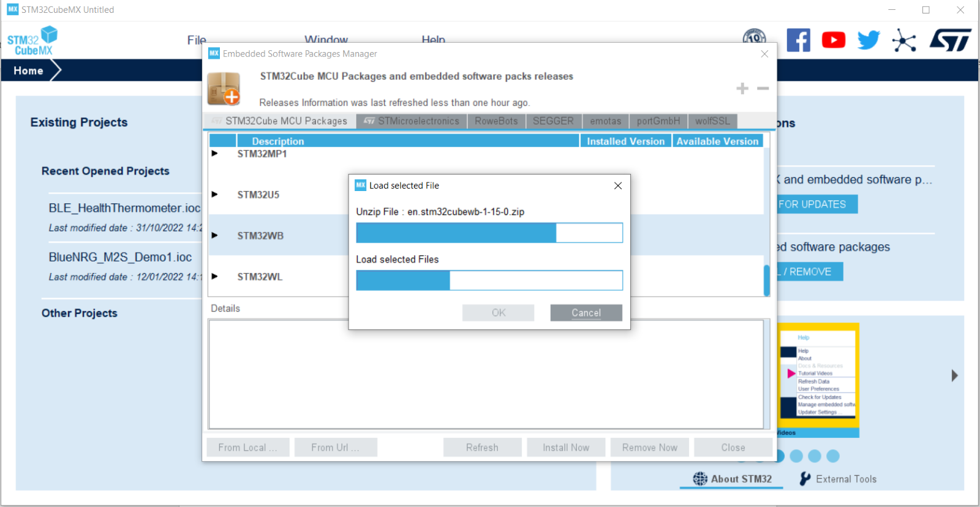Cancel the file loading dialog
The image size is (980, 507).
tap(586, 313)
